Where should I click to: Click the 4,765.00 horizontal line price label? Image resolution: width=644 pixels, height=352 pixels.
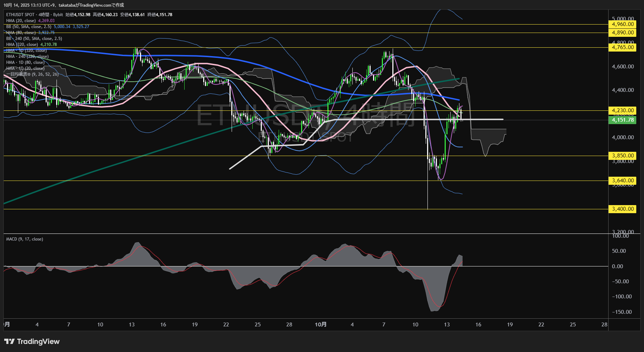coord(623,47)
